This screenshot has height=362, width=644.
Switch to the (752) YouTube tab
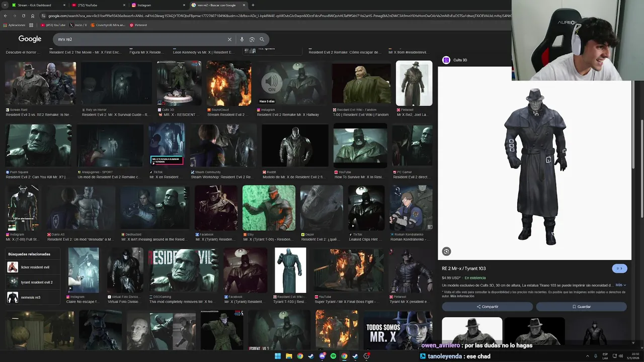coord(99,5)
